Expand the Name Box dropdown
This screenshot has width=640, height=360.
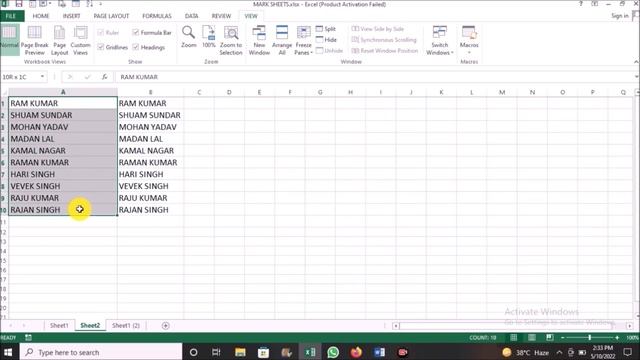42,77
